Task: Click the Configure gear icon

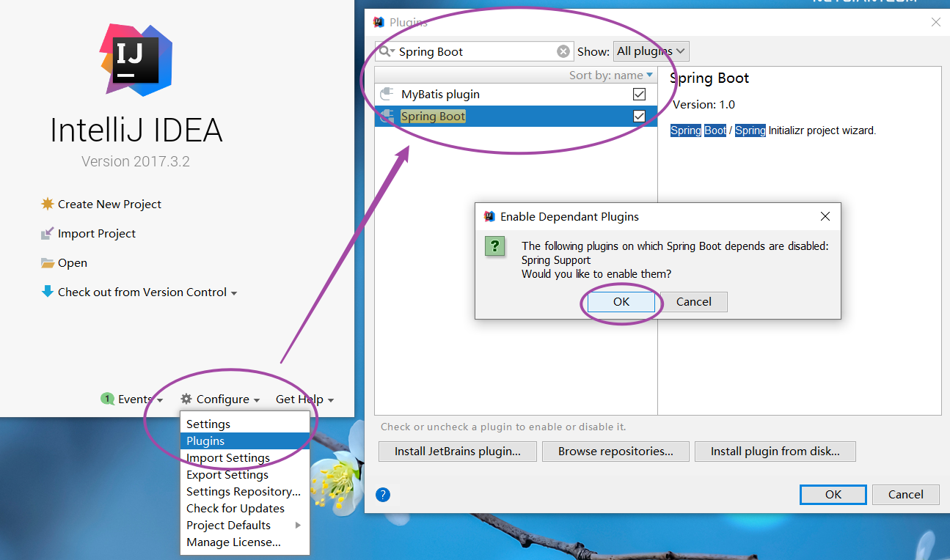Action: [x=186, y=399]
